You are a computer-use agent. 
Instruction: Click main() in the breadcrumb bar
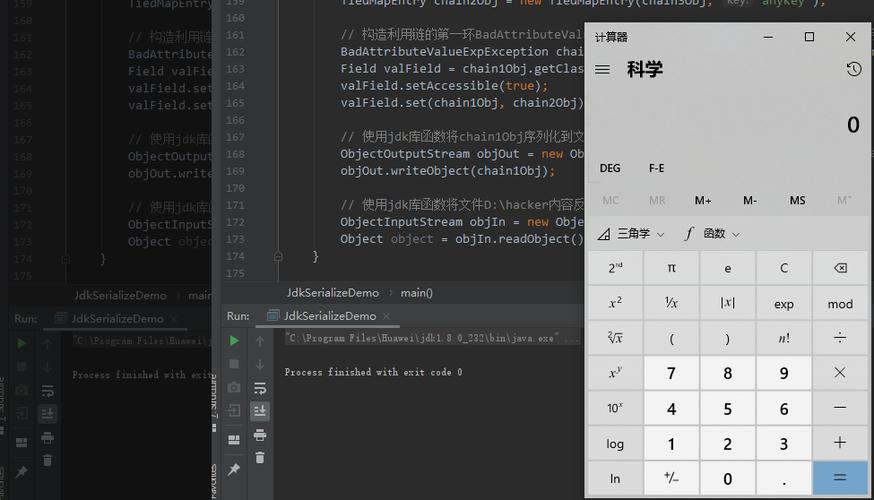pyautogui.click(x=416, y=293)
